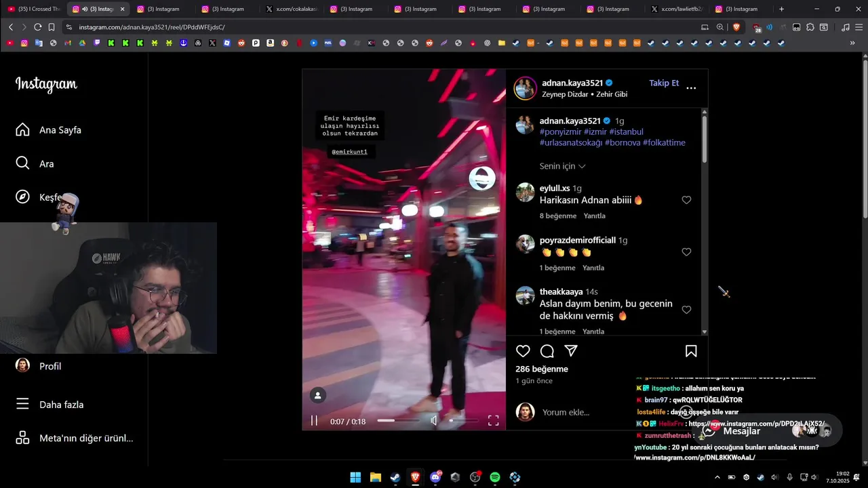The width and height of the screenshot is (868, 488).
Task: Open three-dot options menu of the post
Action: (x=691, y=88)
